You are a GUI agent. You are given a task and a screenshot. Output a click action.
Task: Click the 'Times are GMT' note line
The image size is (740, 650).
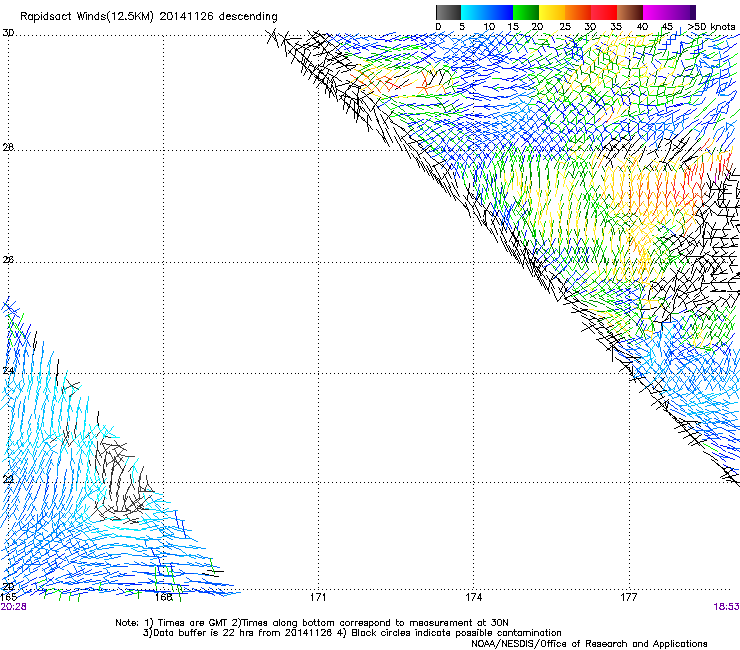(312, 623)
